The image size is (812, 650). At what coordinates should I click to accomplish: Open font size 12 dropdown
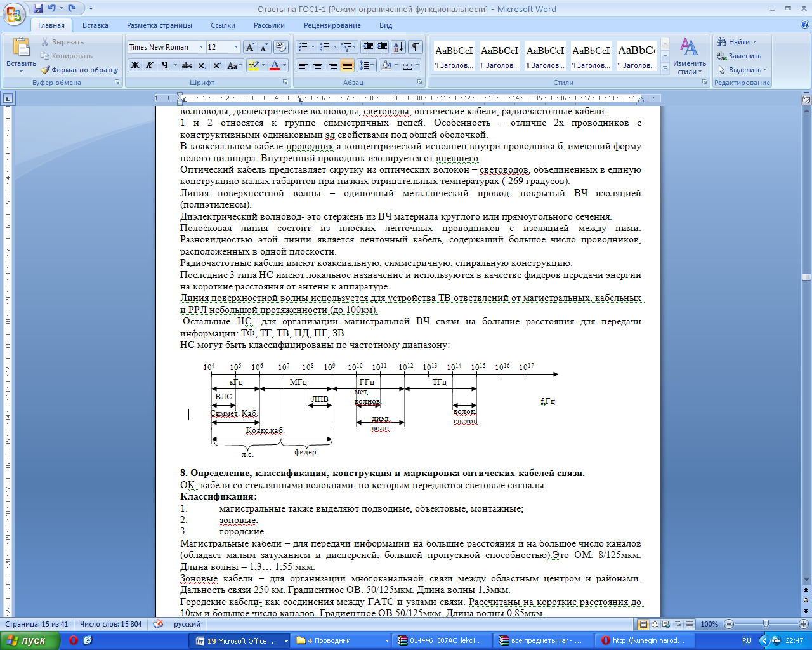point(236,47)
